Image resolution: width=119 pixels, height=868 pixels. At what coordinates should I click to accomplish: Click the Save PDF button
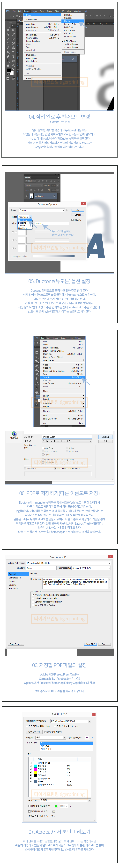(90, 644)
